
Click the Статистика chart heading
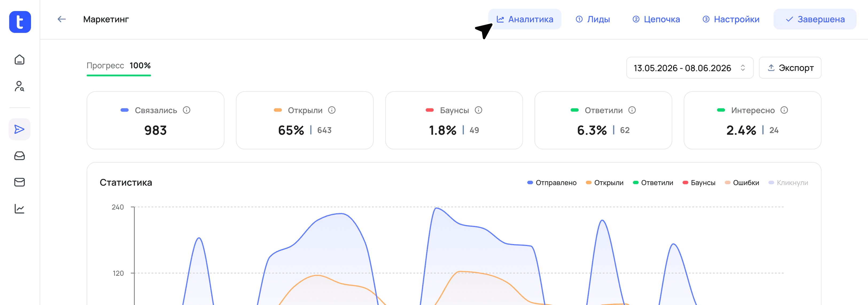tap(126, 182)
